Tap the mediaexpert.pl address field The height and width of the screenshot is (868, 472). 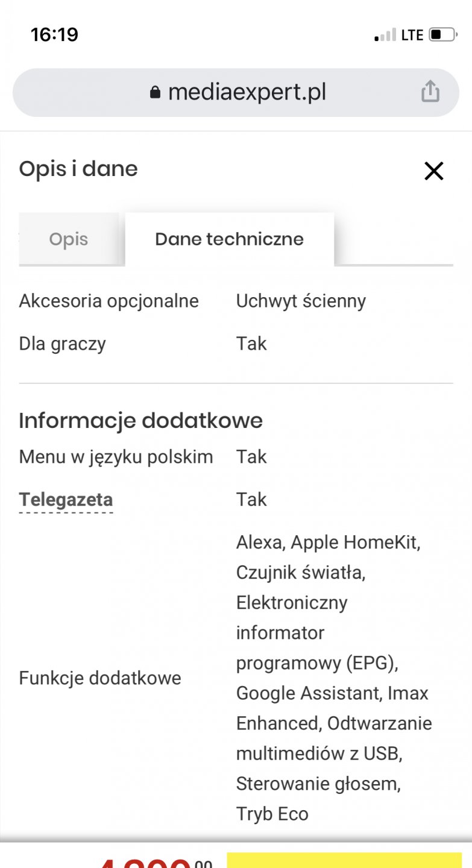point(247,92)
